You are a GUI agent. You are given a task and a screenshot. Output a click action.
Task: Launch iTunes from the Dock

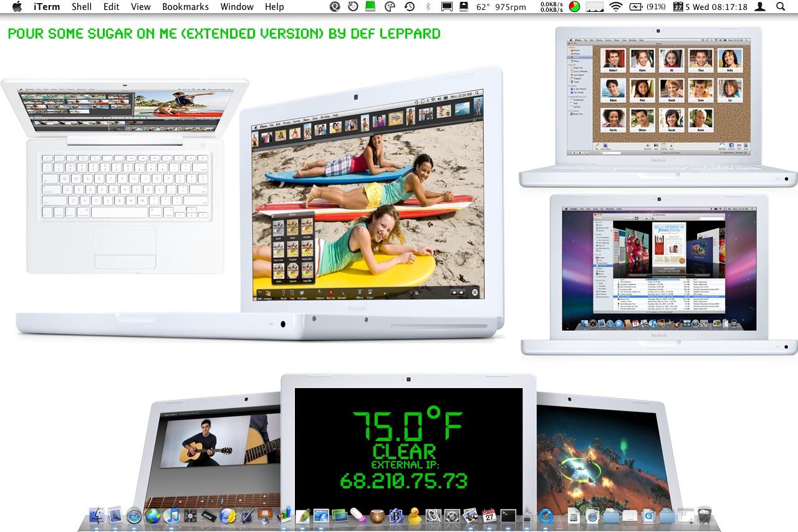(171, 515)
